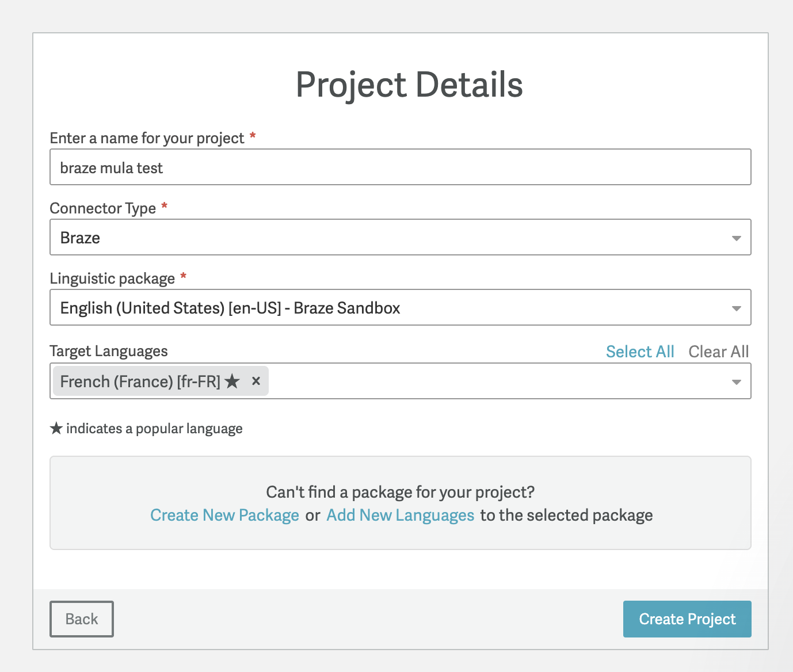Follow the Add New Languages link

400,515
